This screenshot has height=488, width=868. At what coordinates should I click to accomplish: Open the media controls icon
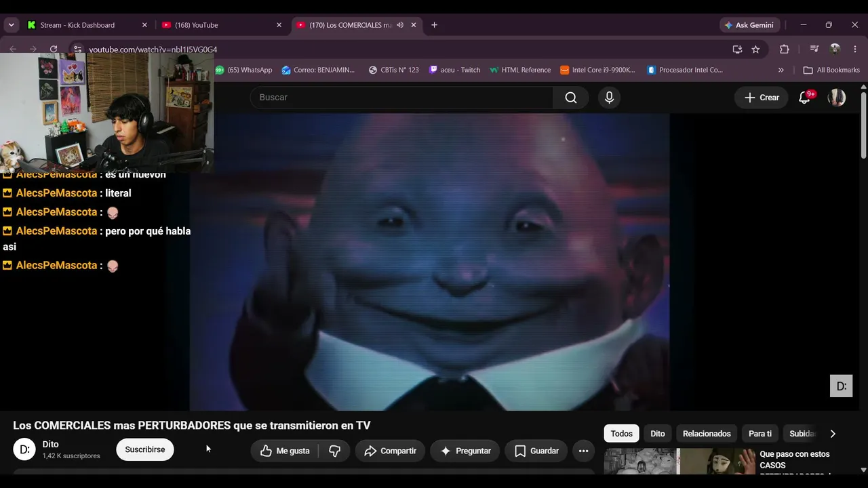click(814, 49)
